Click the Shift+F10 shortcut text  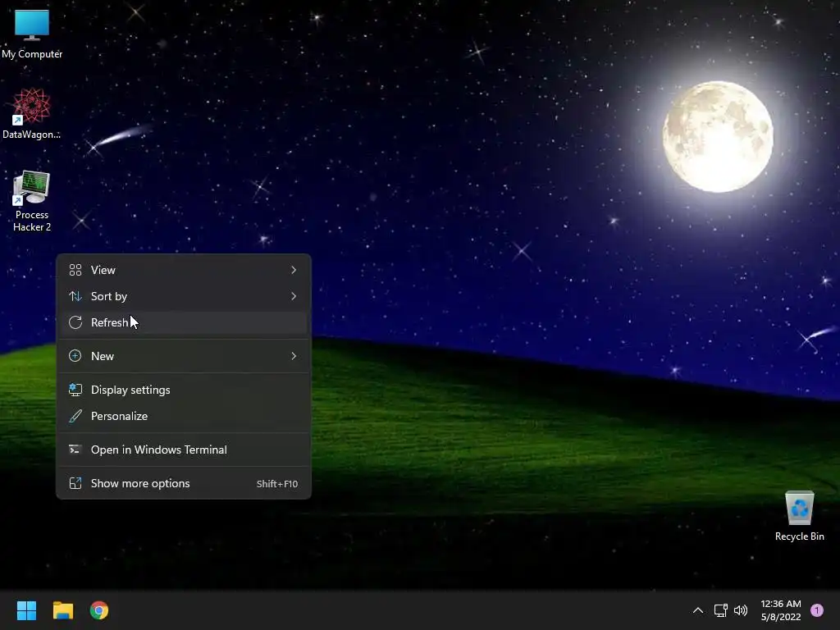point(277,484)
